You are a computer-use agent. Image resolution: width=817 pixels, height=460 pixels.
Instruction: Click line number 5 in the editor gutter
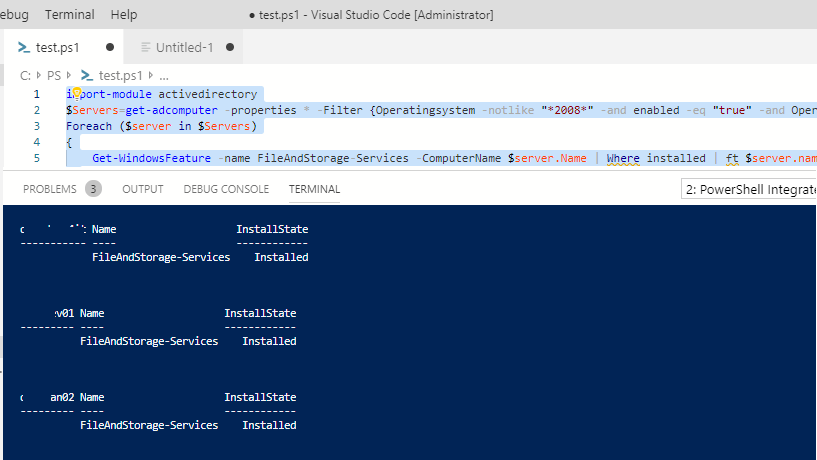pyautogui.click(x=36, y=158)
